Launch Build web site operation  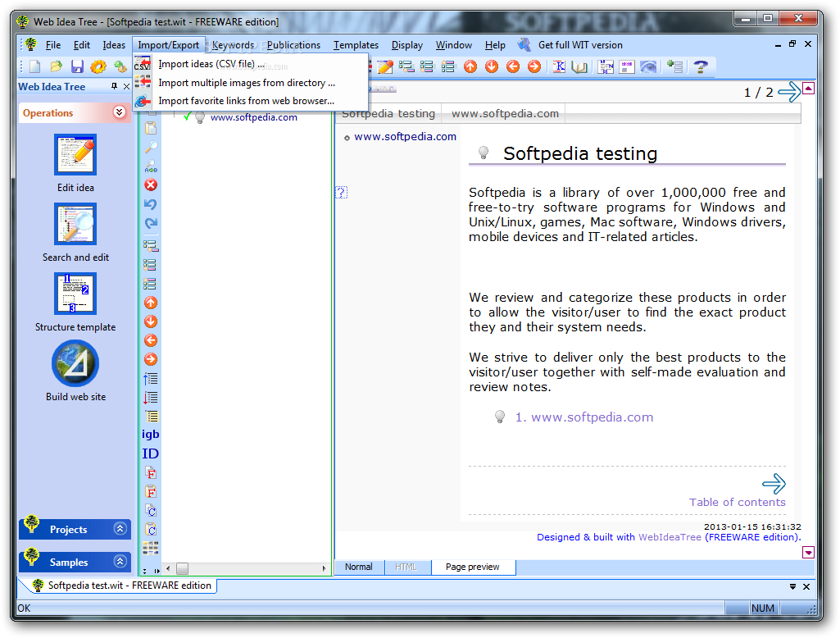point(75,371)
